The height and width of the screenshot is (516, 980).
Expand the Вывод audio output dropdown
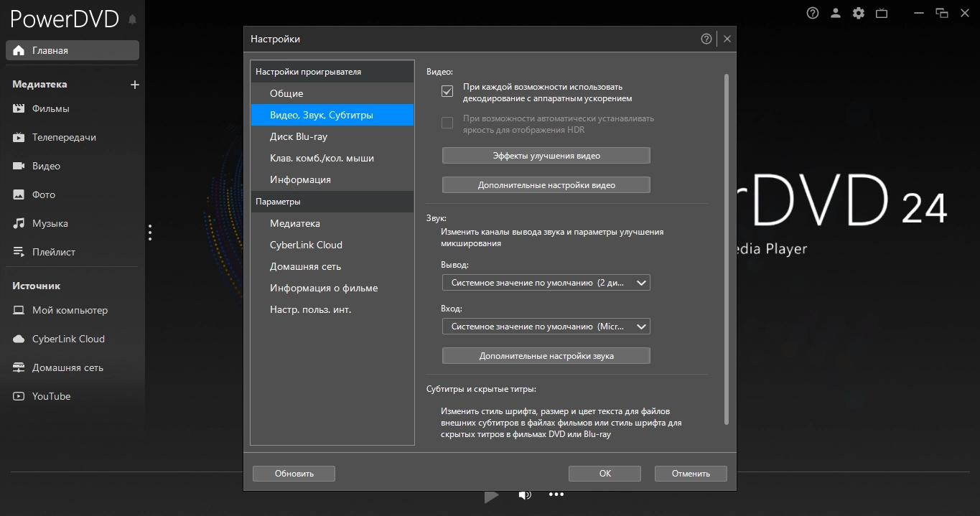[x=546, y=283]
